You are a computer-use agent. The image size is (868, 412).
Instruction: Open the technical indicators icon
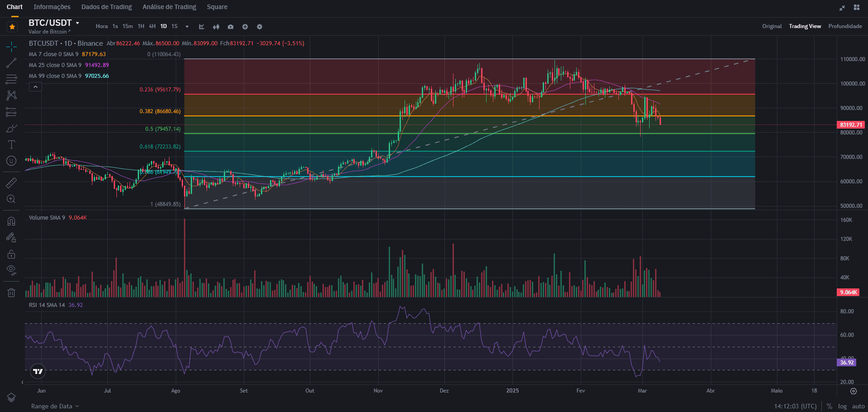[x=202, y=27]
